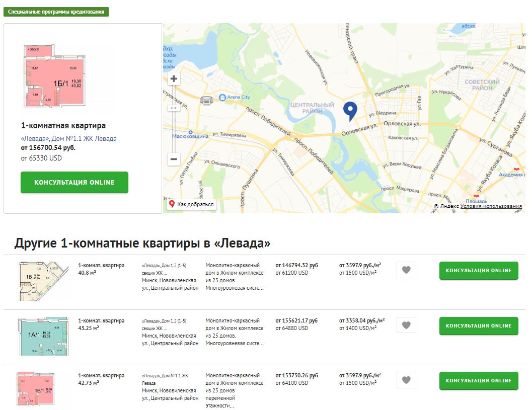Click the blue location pin on map
The width and height of the screenshot is (532, 410).
[350, 110]
